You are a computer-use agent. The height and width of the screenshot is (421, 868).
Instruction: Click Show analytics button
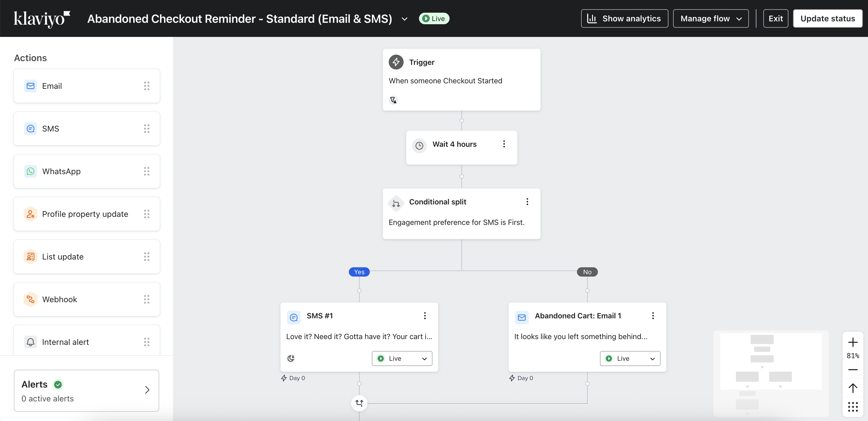point(624,18)
